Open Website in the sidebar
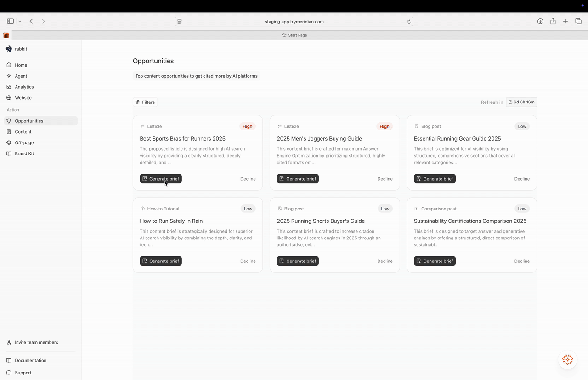 (40, 98)
